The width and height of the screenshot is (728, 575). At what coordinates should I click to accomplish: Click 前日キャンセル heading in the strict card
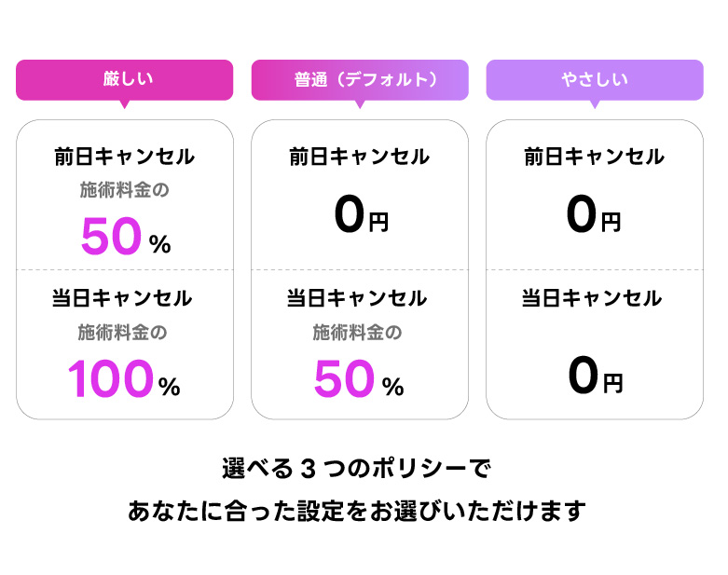click(x=124, y=157)
